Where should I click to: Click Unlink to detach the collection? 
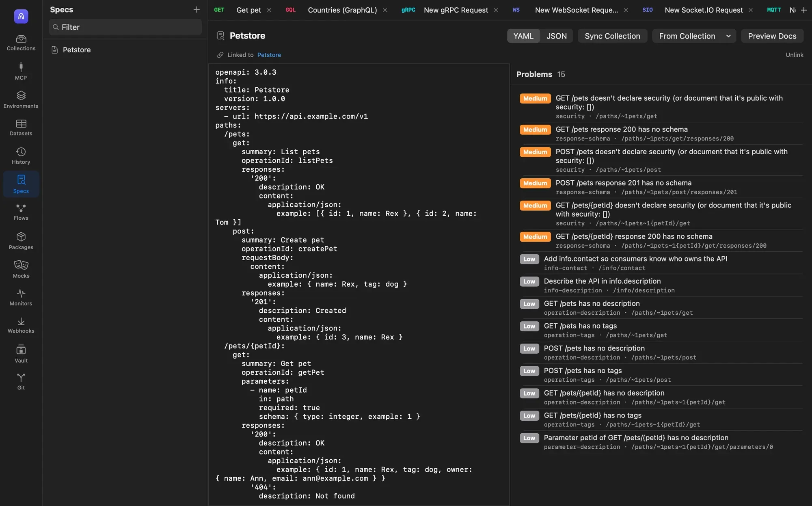pyautogui.click(x=795, y=55)
